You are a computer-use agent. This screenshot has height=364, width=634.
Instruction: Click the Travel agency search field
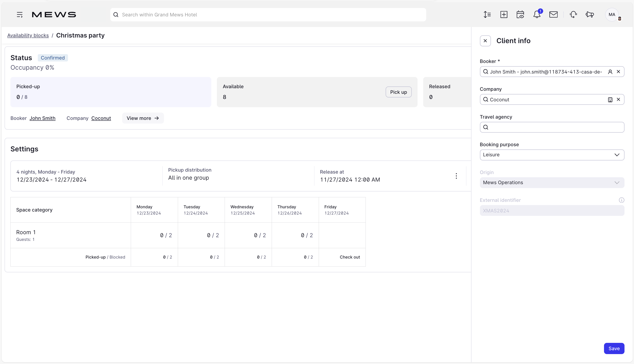pyautogui.click(x=550, y=127)
